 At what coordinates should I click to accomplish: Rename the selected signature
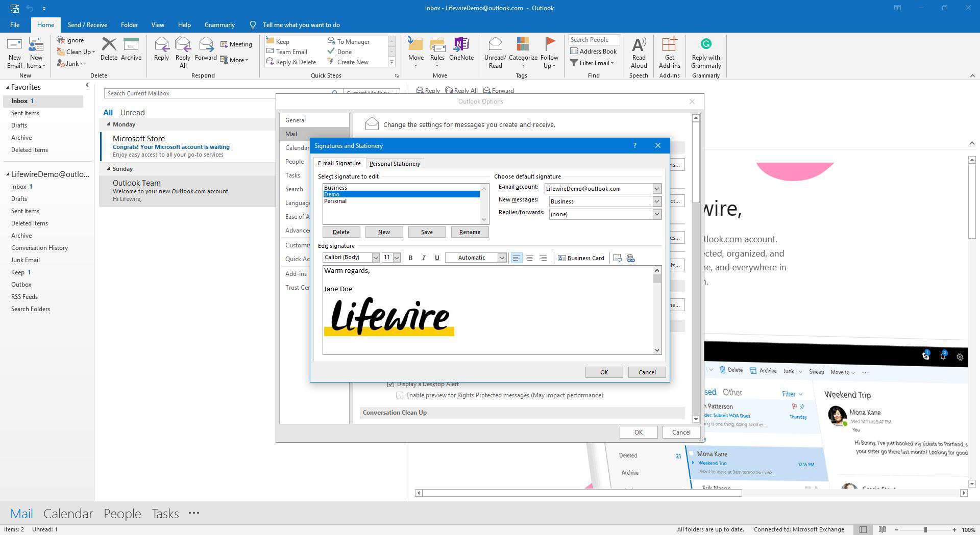click(x=470, y=232)
